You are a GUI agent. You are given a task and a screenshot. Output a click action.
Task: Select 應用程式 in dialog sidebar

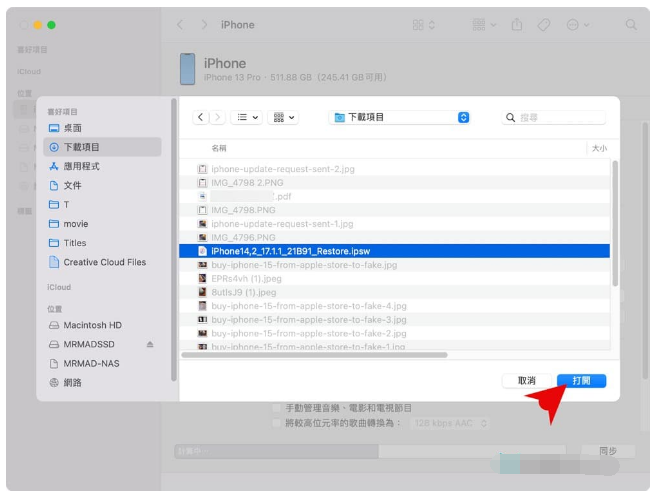[102, 166]
